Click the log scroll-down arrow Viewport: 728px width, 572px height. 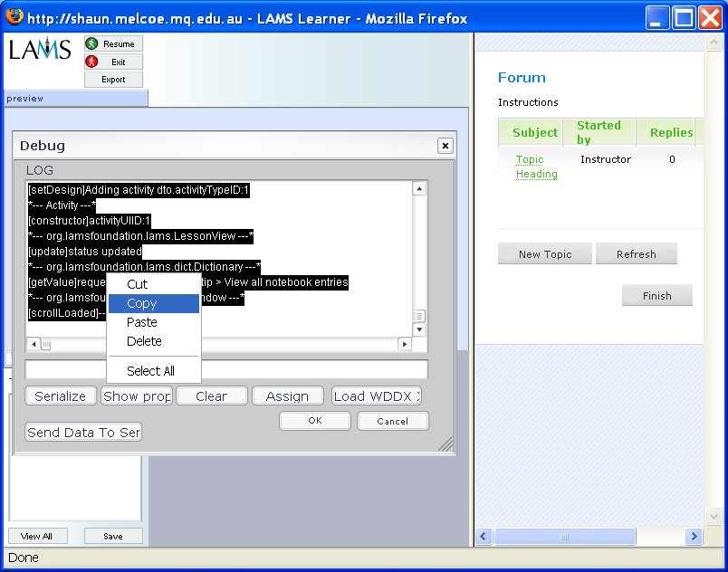point(419,330)
